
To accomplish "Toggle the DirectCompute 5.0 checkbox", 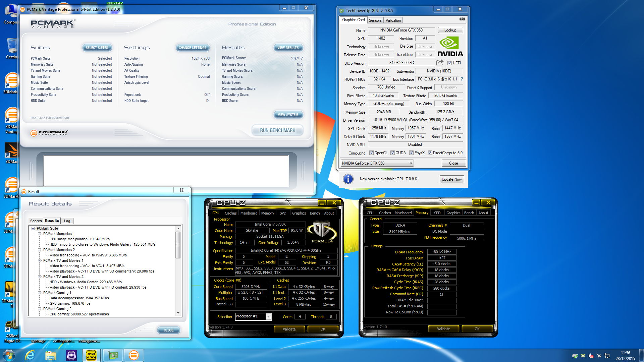I will [430, 153].
